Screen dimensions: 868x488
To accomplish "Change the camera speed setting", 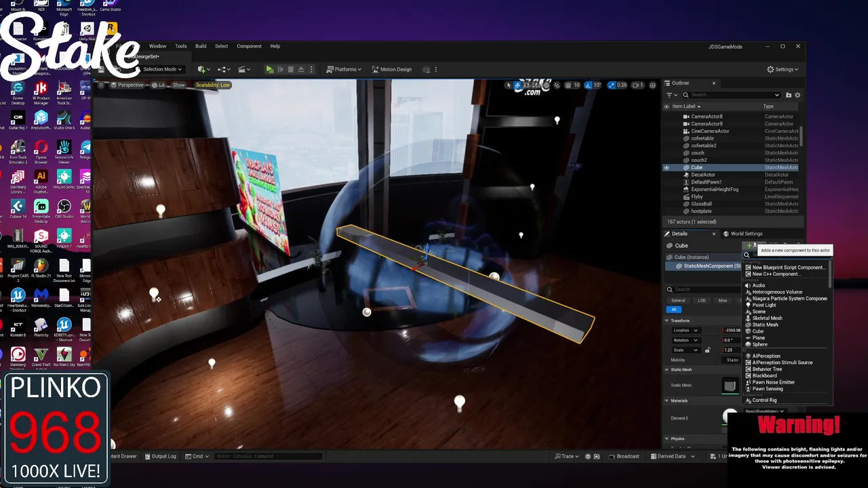I will pos(637,85).
